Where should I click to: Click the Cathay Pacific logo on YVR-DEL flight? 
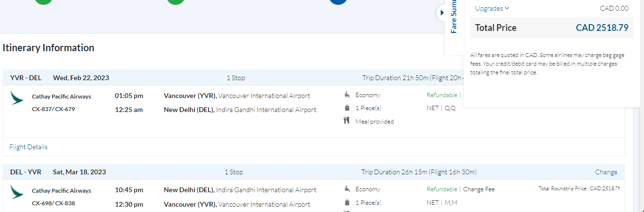[17, 98]
